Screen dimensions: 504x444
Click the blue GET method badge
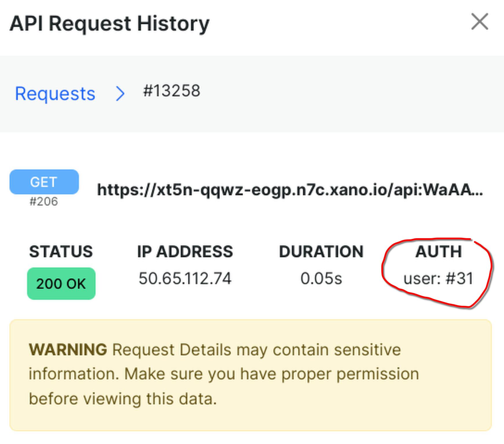[x=44, y=182]
